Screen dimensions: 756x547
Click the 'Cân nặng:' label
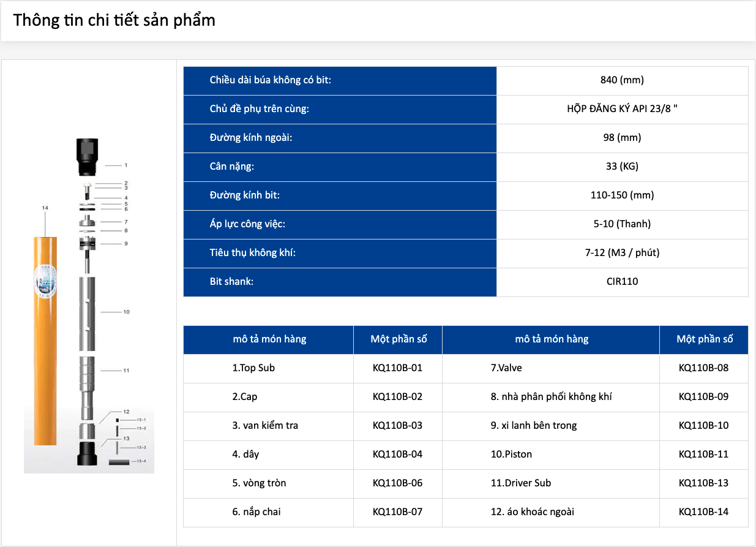coord(232,167)
